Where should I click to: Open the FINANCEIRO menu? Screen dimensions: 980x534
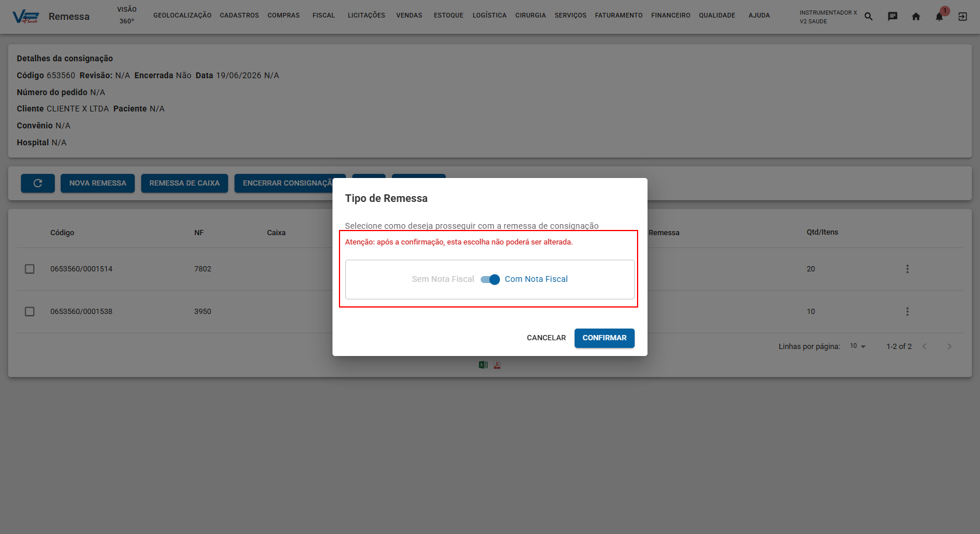(671, 16)
